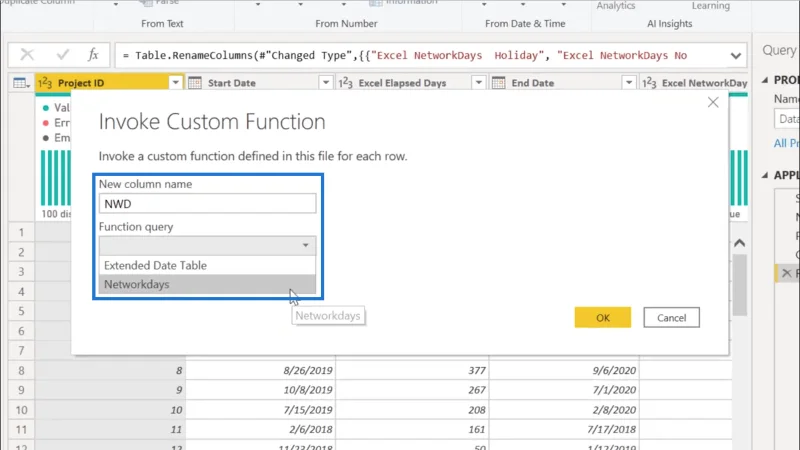Click Start Date column date type icon

(x=195, y=83)
